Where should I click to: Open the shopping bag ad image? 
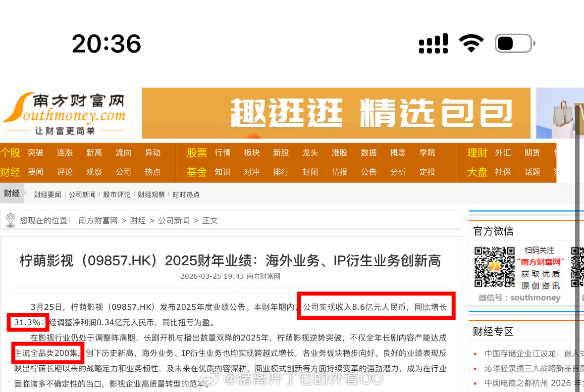tap(560, 113)
